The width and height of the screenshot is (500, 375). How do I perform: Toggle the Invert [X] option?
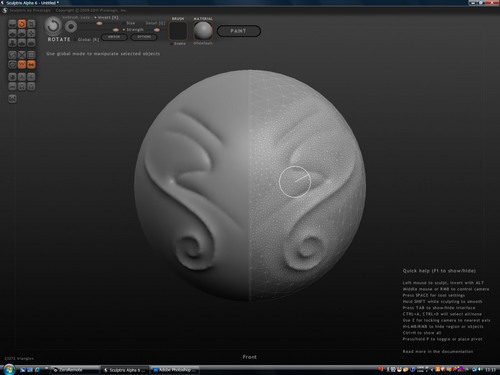(x=106, y=17)
